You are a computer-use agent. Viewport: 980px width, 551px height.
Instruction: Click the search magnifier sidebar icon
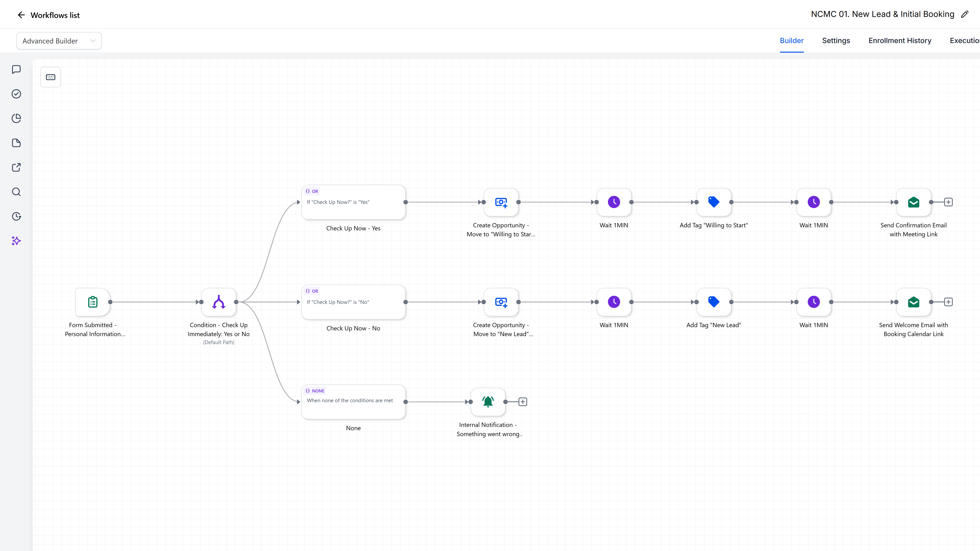16,192
